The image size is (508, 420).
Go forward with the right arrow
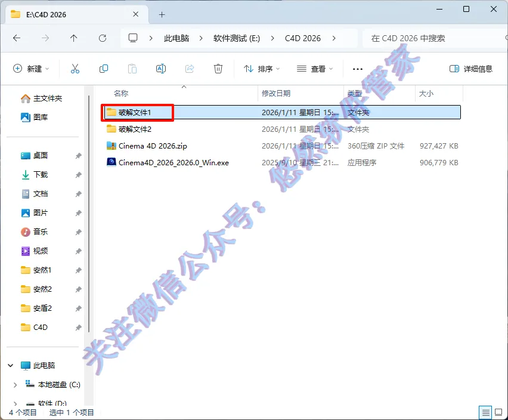pyautogui.click(x=45, y=38)
